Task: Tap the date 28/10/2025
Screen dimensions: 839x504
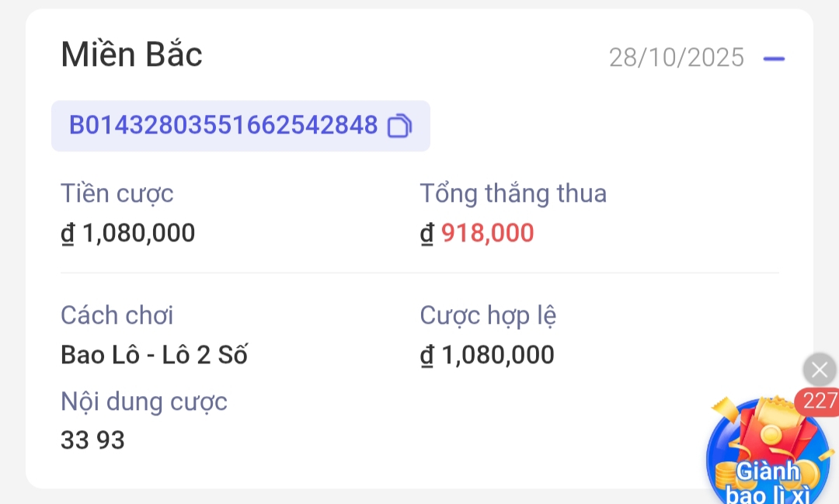Action: (x=676, y=57)
